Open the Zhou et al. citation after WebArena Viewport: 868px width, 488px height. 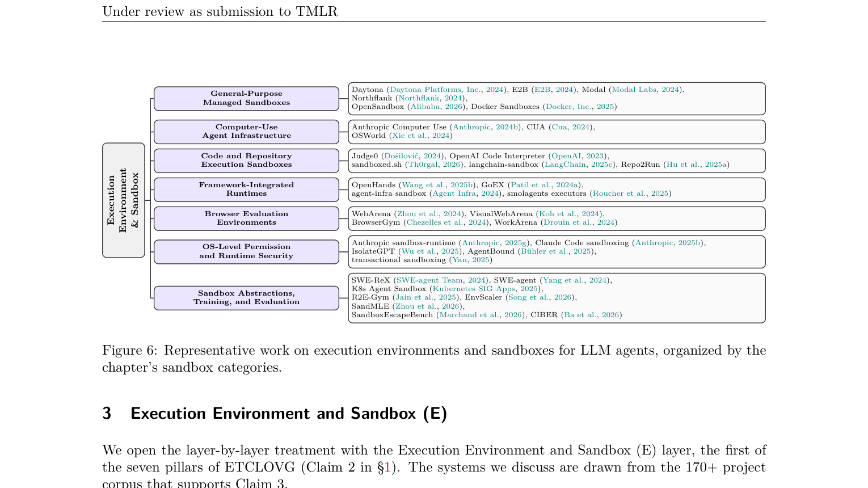(429, 214)
